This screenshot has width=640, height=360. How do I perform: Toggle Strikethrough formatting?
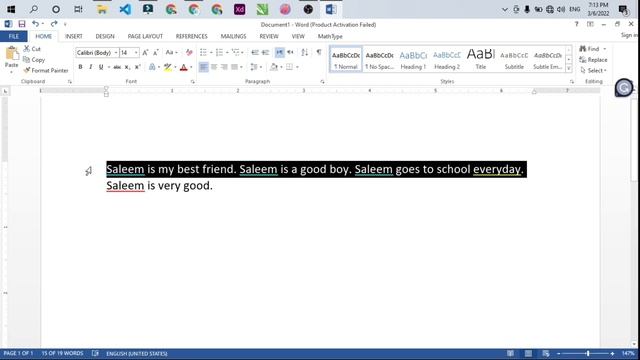coord(117,67)
